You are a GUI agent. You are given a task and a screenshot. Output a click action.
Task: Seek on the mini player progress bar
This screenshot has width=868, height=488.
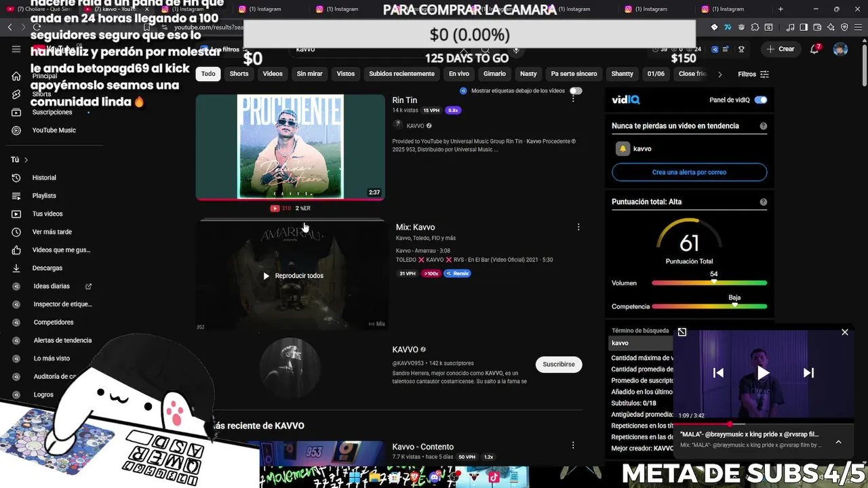[x=763, y=424]
